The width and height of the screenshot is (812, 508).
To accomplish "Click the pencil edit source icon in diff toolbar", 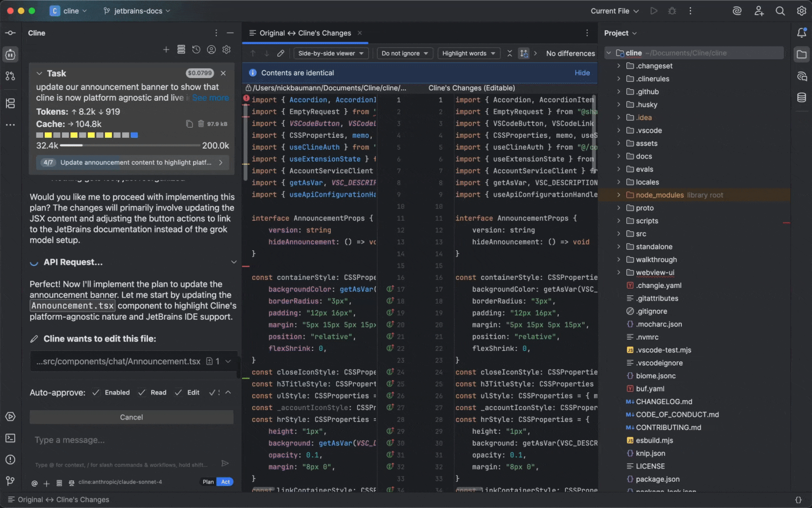I will click(x=281, y=53).
